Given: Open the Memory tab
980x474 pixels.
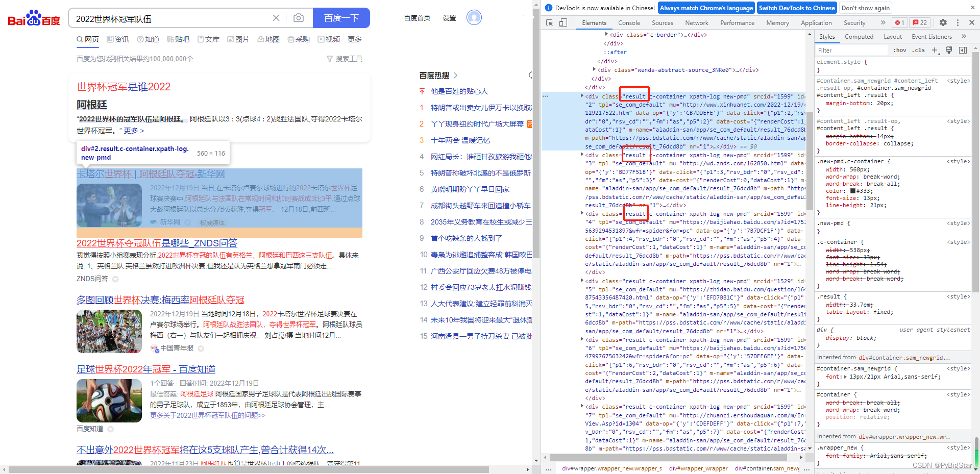Looking at the screenshot, I should pyautogui.click(x=777, y=23).
